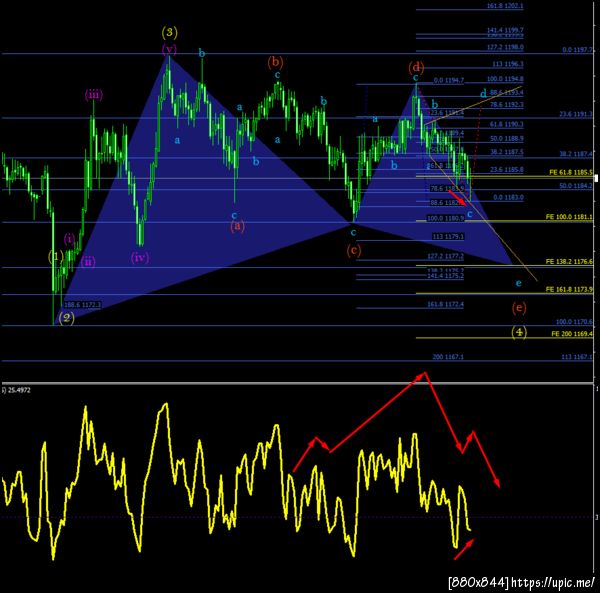This screenshot has height=593, width=600.
Task: Click the orange (b) wave label
Action: click(x=275, y=62)
